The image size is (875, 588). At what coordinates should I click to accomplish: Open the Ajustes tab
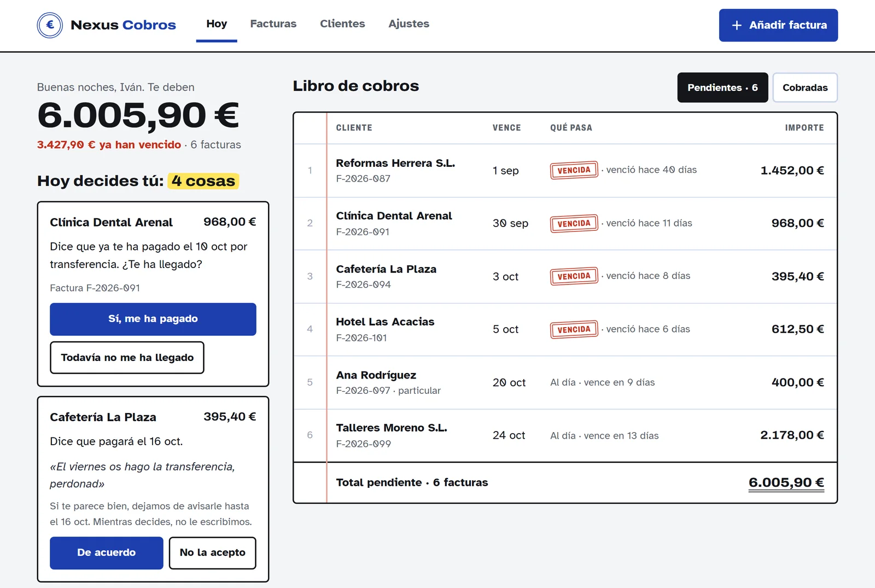point(409,24)
